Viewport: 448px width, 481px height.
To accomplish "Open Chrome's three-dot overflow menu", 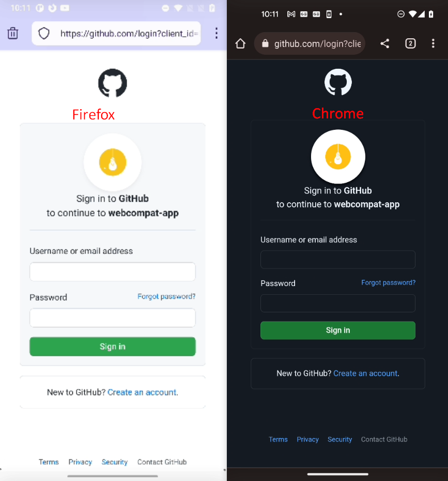I will (x=434, y=43).
